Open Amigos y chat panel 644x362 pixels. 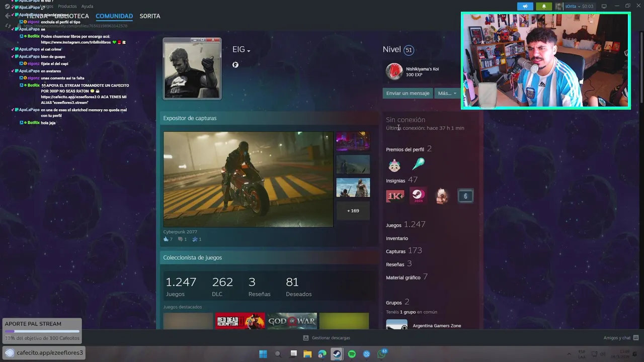coord(621,338)
